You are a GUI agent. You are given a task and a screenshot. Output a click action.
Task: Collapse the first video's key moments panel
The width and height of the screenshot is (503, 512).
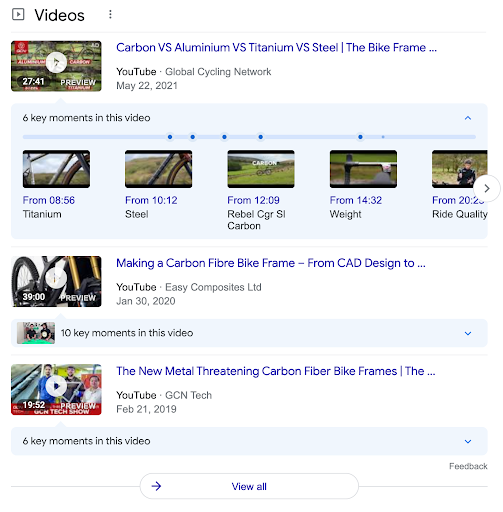pyautogui.click(x=468, y=118)
